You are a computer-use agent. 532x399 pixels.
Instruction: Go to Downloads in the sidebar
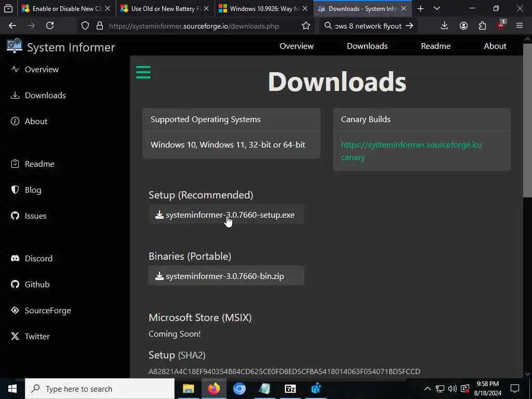38,96
